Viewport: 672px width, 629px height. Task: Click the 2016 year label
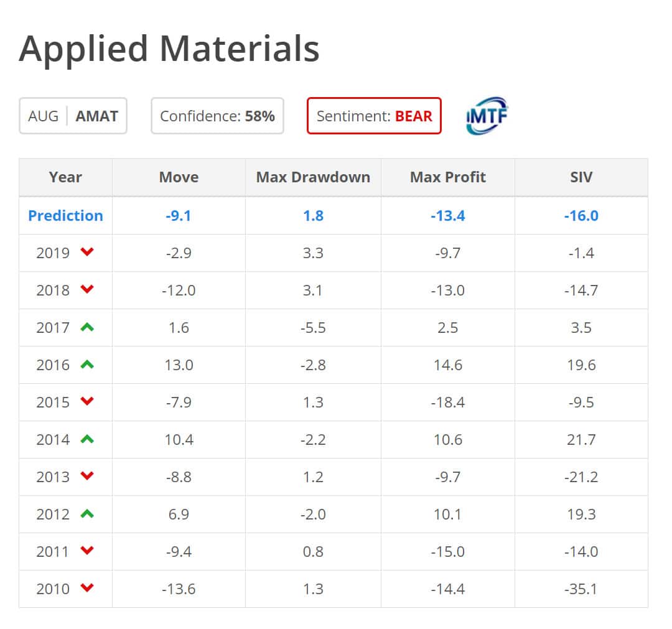(53, 365)
